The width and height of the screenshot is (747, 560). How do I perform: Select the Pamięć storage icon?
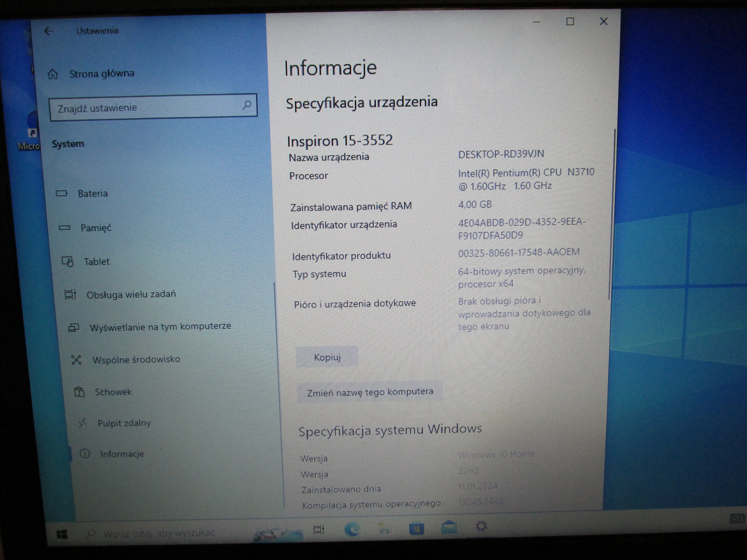tap(65, 228)
